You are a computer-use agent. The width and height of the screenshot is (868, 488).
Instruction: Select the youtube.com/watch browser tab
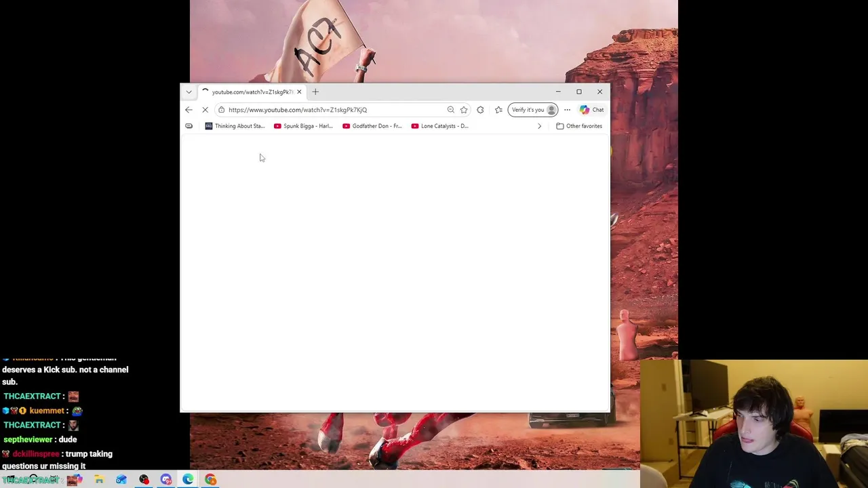point(252,92)
